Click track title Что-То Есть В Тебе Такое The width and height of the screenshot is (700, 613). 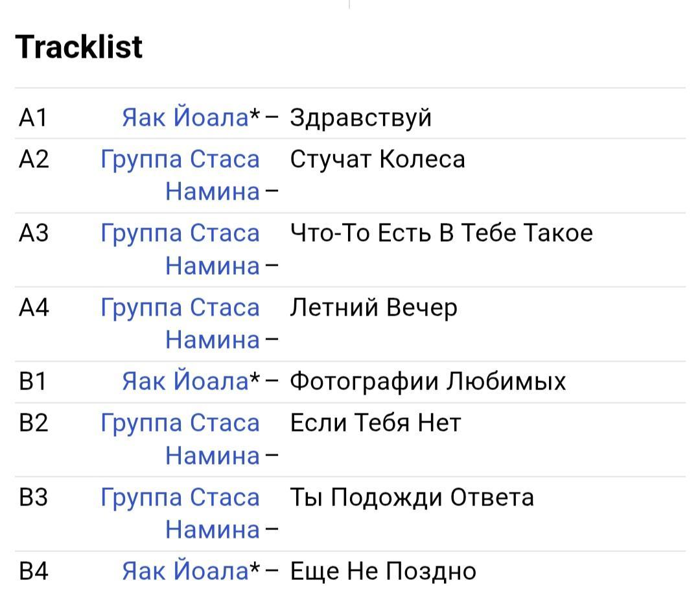pos(441,233)
